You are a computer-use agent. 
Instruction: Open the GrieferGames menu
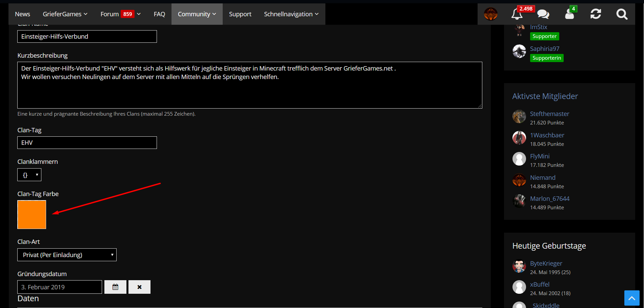point(65,14)
